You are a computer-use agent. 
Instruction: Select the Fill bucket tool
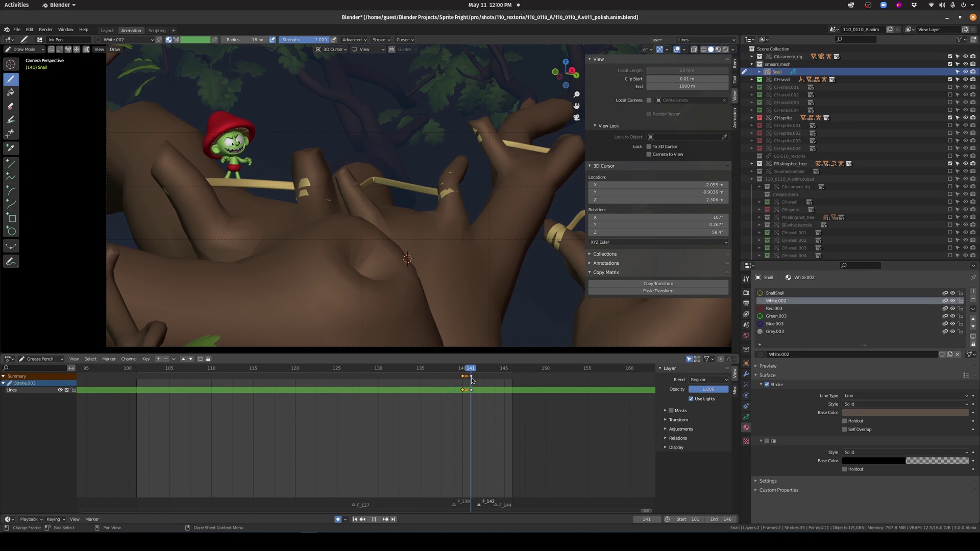point(11,92)
